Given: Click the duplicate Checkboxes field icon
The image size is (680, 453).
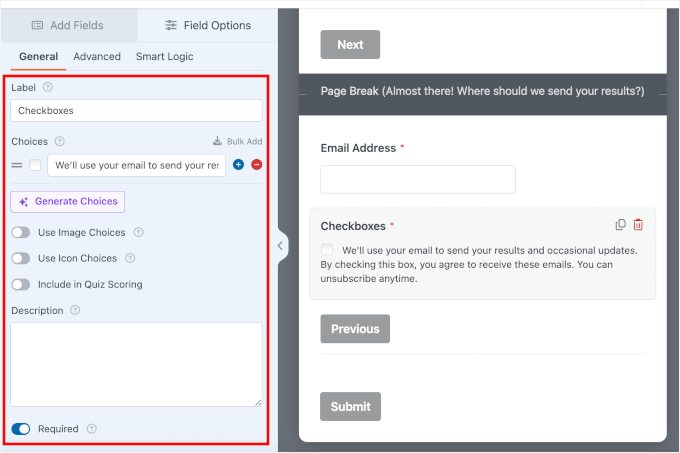Looking at the screenshot, I should 620,225.
